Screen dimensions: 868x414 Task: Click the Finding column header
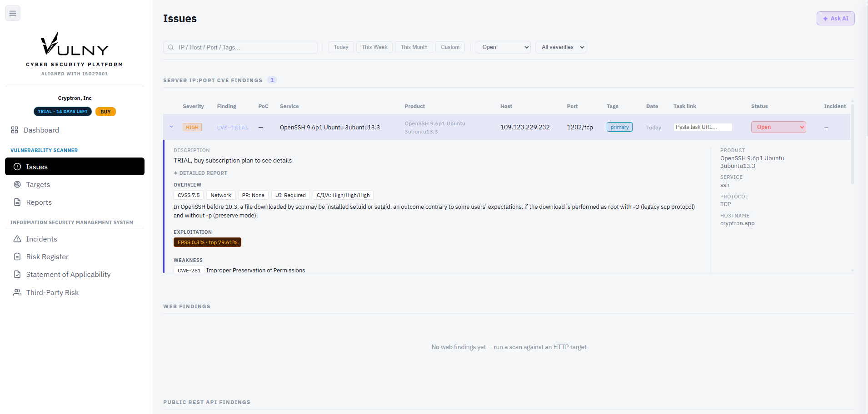[226, 106]
